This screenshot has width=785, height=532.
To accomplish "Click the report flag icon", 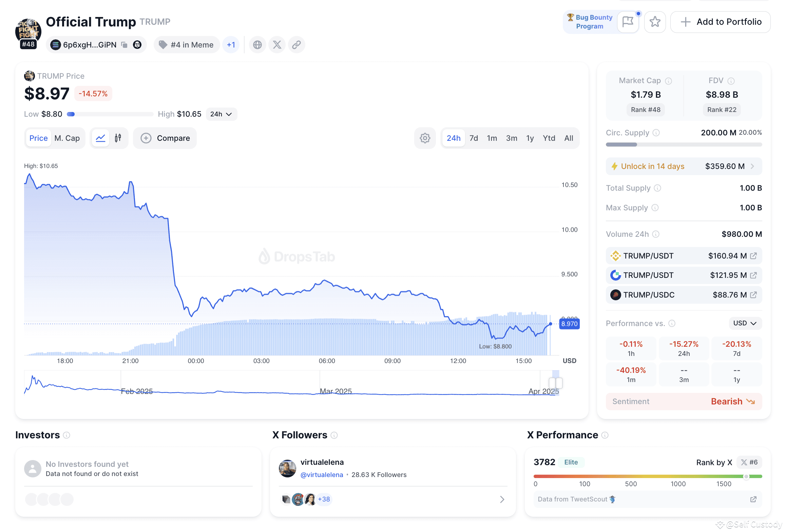I will pos(628,22).
